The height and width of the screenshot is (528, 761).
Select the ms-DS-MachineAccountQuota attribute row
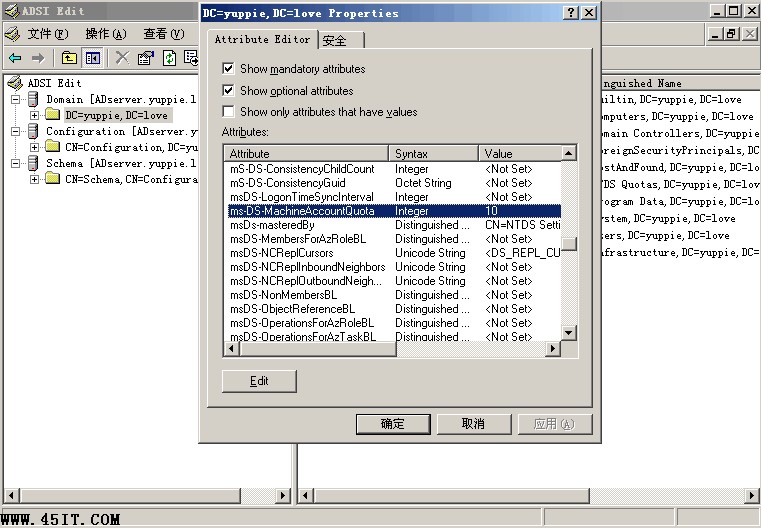(394, 211)
